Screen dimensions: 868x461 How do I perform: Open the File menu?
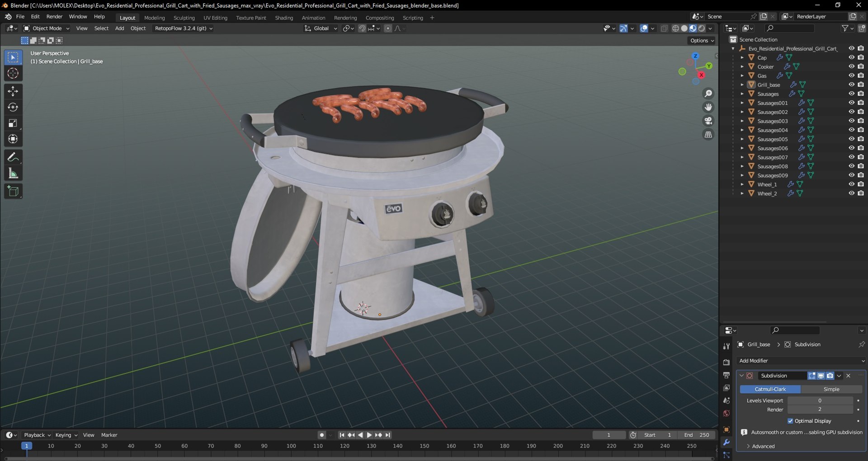point(20,17)
